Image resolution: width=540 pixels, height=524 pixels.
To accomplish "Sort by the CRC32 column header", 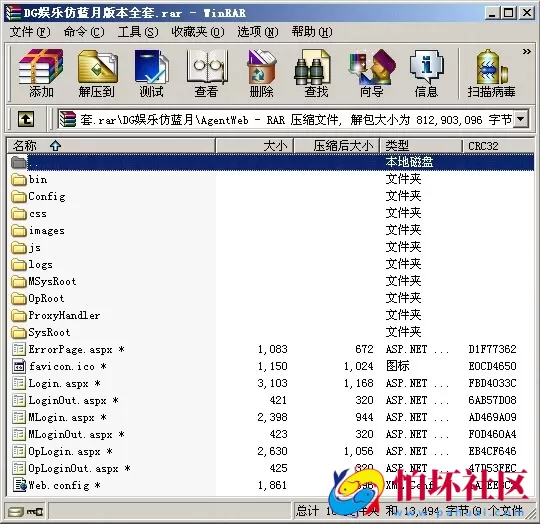I will tap(498, 146).
